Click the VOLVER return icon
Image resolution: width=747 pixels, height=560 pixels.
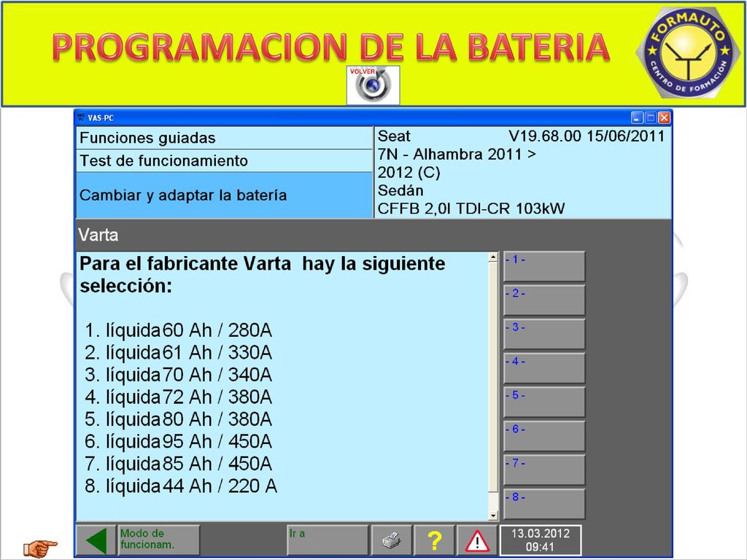click(x=373, y=85)
